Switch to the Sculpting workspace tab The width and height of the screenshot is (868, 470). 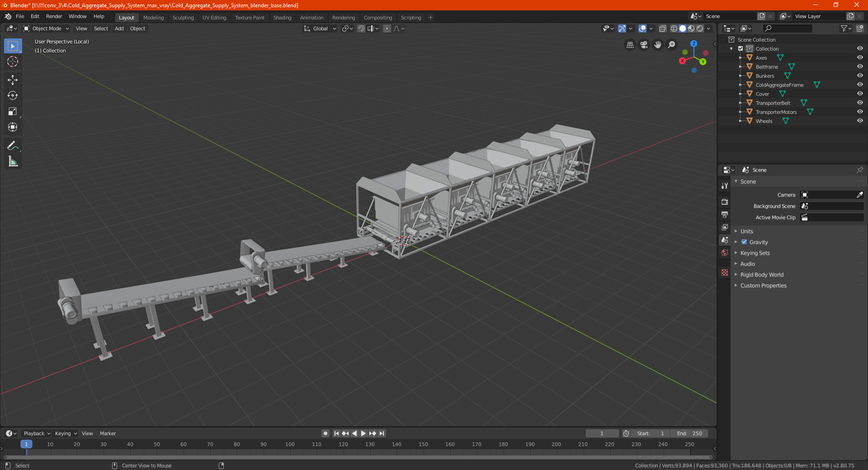pyautogui.click(x=183, y=18)
